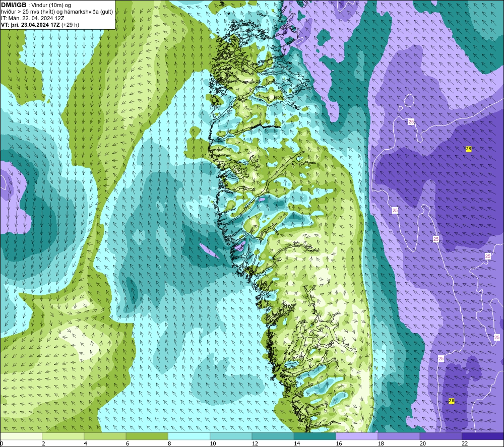
Task: Select the teal 12–14 m/s legend swatch
Action: coord(273,436)
